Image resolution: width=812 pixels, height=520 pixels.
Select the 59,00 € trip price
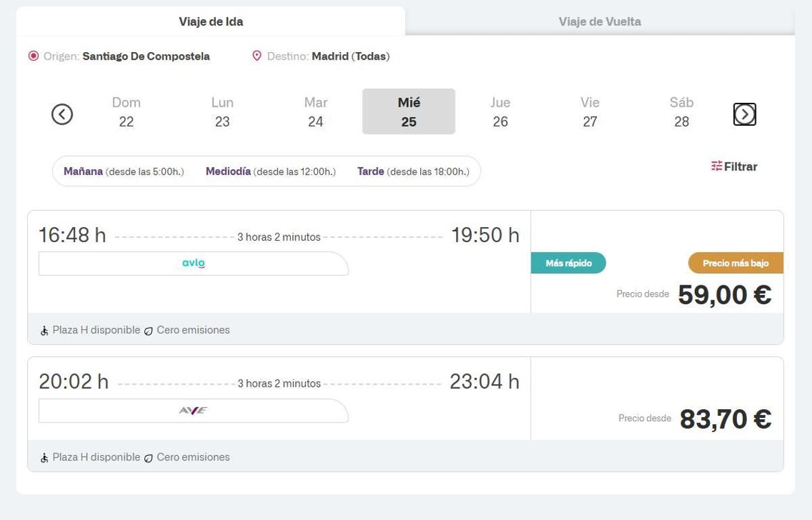pyautogui.click(x=724, y=293)
